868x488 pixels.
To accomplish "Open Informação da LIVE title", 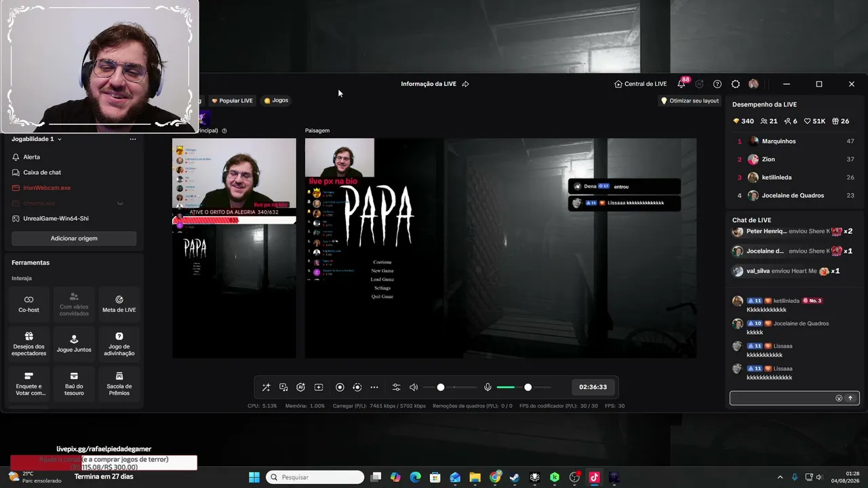I will [x=429, y=84].
